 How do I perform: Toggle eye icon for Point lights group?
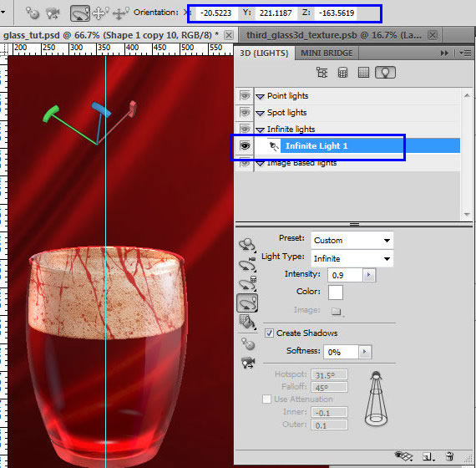(x=245, y=96)
